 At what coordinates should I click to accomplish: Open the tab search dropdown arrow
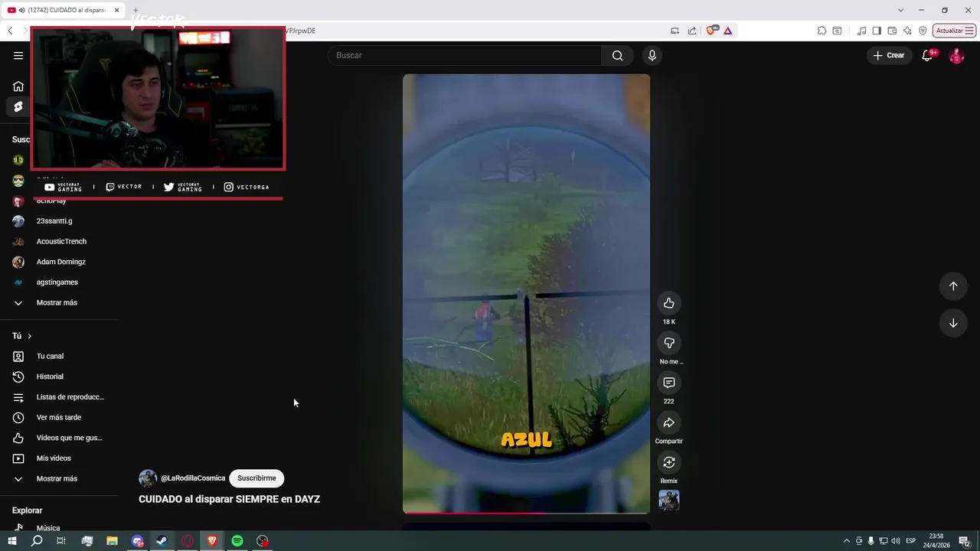[900, 10]
